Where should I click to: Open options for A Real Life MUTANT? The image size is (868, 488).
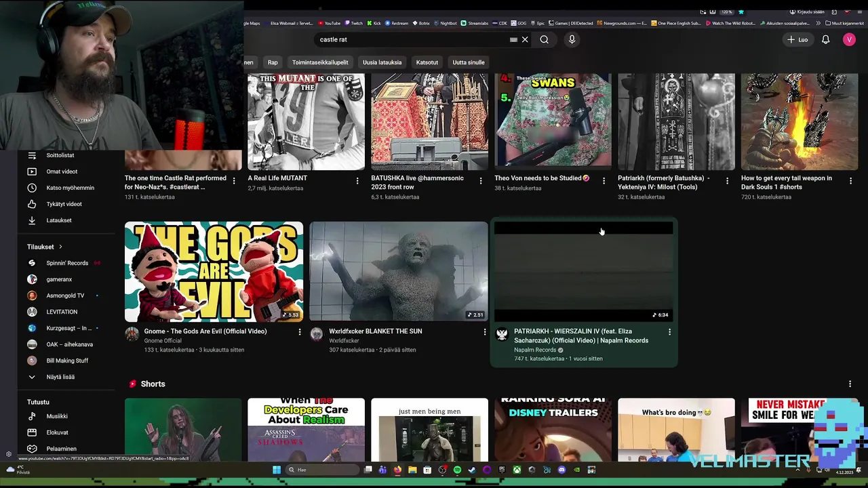pyautogui.click(x=357, y=181)
